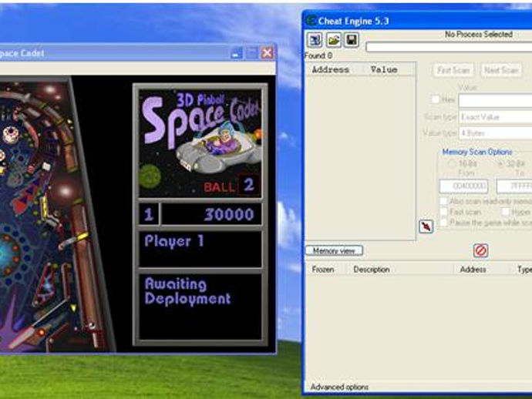532x399 pixels.
Task: Click the Player 1 text in pinball
Action: click(x=174, y=241)
